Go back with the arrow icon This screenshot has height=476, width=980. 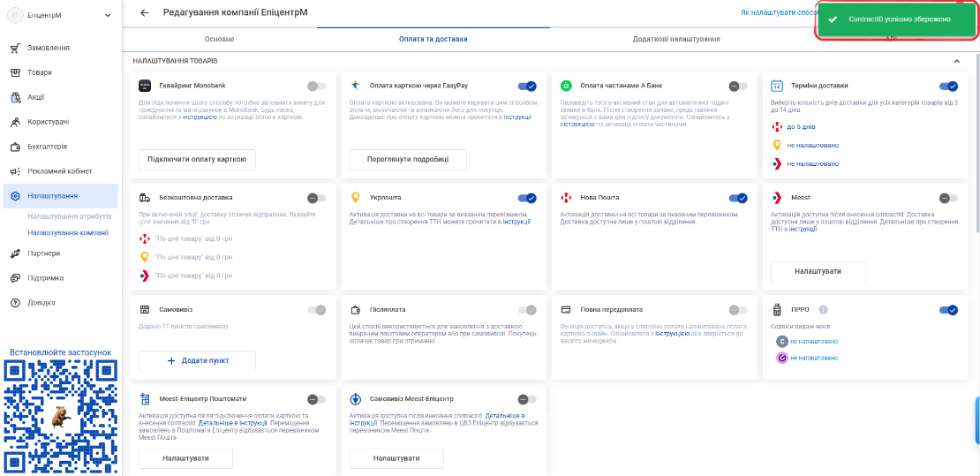click(x=145, y=12)
